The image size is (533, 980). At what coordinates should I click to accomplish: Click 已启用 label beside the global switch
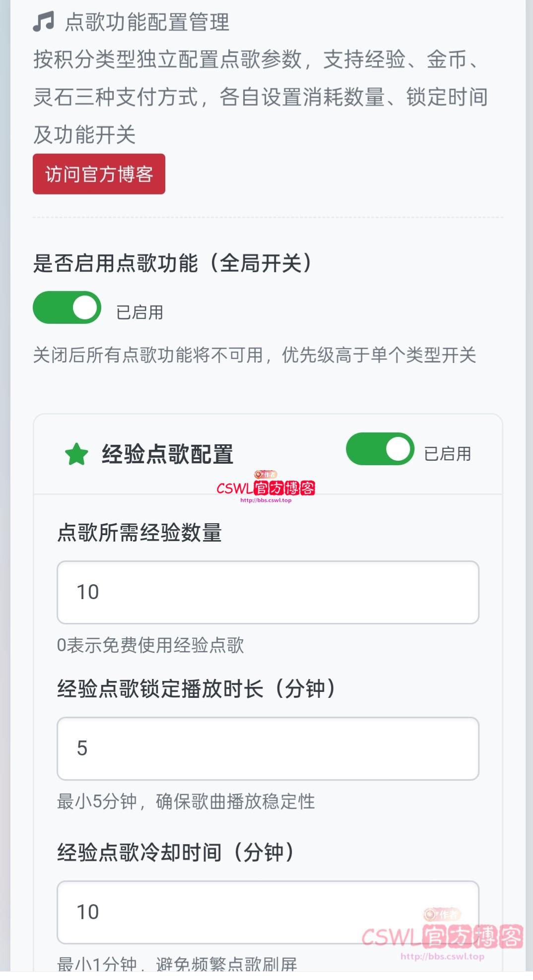click(x=139, y=312)
